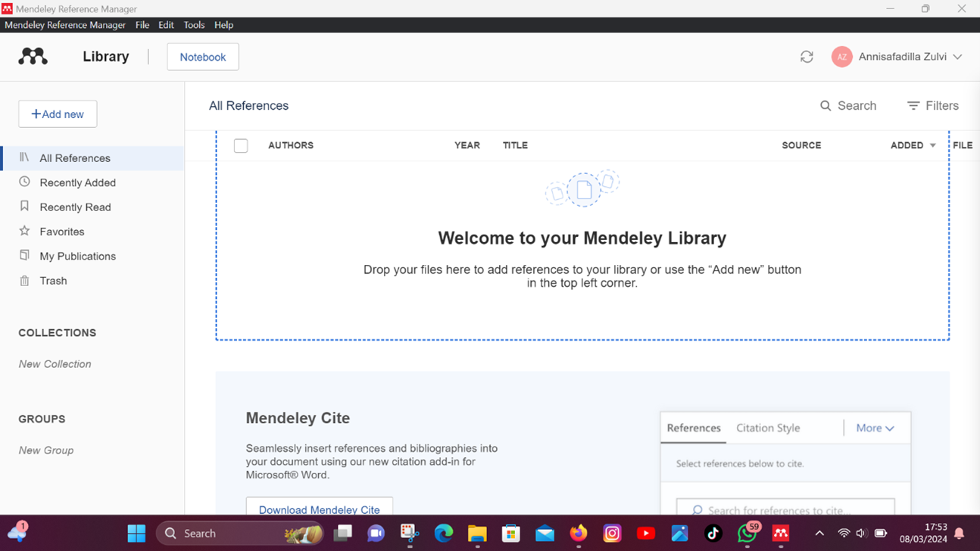980x551 pixels.
Task: Sort by SOURCE column header
Action: (801, 145)
